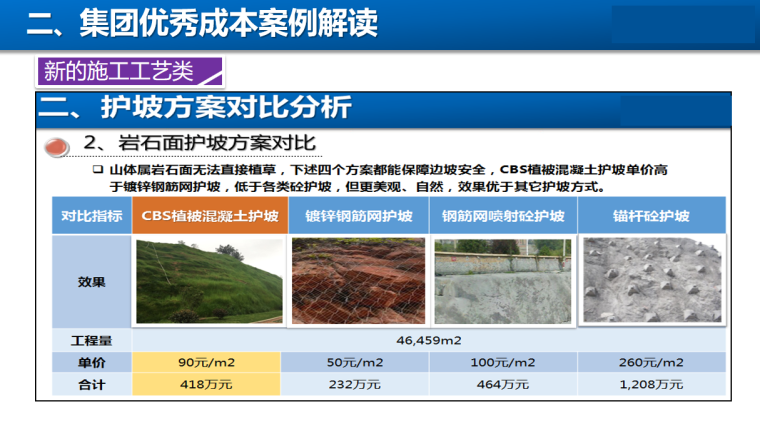This screenshot has height=424, width=760.
Task: Select the 锚杆砼护坡 column header
Action: [651, 216]
